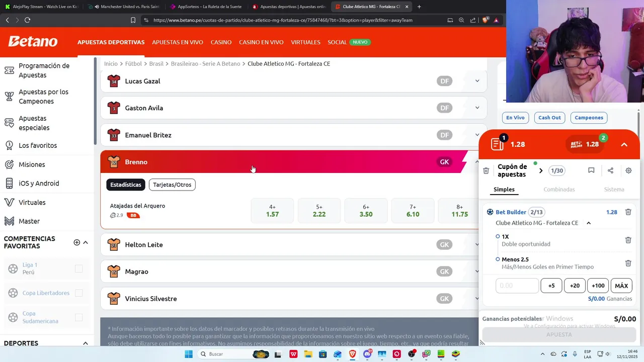644x362 pixels.
Task: Click the Brasileirao - Serie A Betano breadcrumb
Action: 206,64
